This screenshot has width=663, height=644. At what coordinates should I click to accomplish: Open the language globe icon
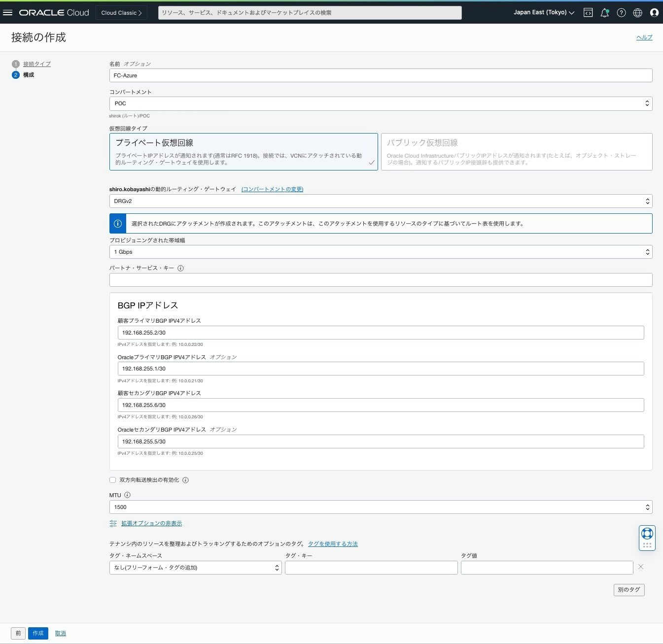(637, 13)
